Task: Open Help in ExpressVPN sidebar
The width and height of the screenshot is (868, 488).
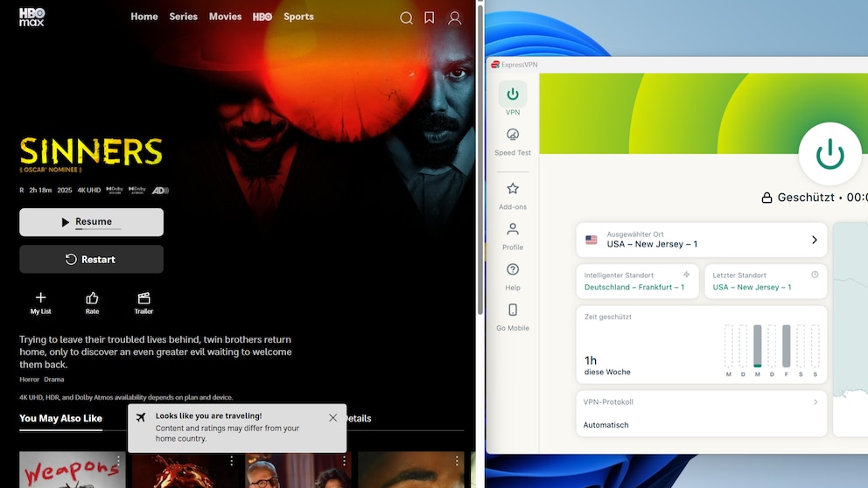Action: pyautogui.click(x=513, y=276)
